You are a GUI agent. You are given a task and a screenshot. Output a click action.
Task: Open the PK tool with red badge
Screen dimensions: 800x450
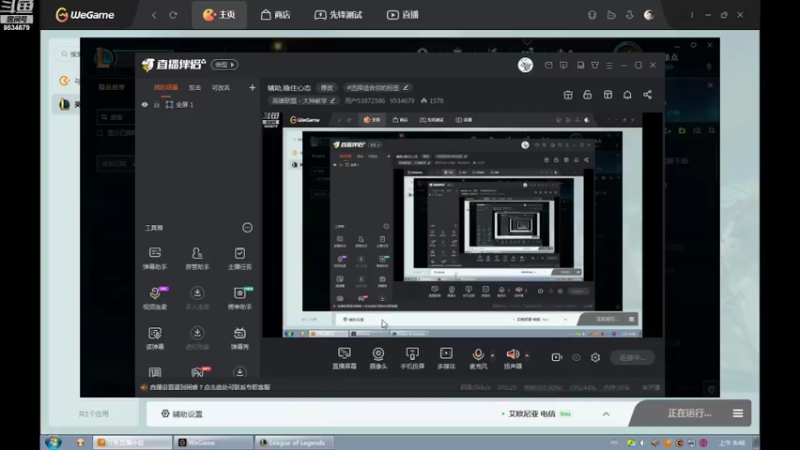pos(197,372)
